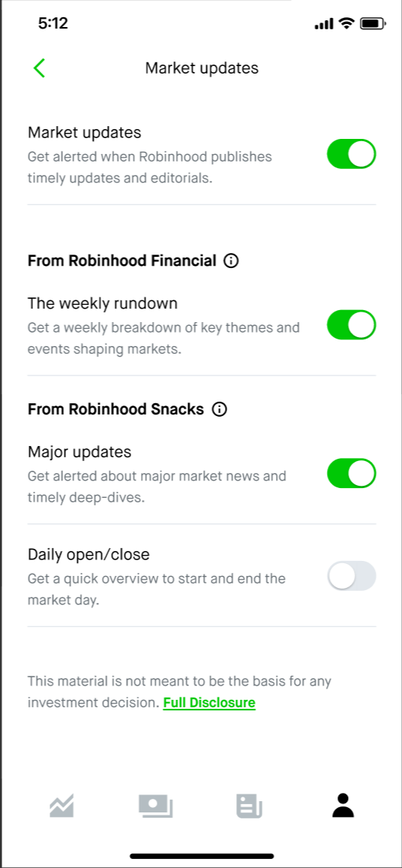Viewport: 402px width, 868px height.
Task: Tap the From Robinhood Snacks heading
Action: pyautogui.click(x=115, y=409)
